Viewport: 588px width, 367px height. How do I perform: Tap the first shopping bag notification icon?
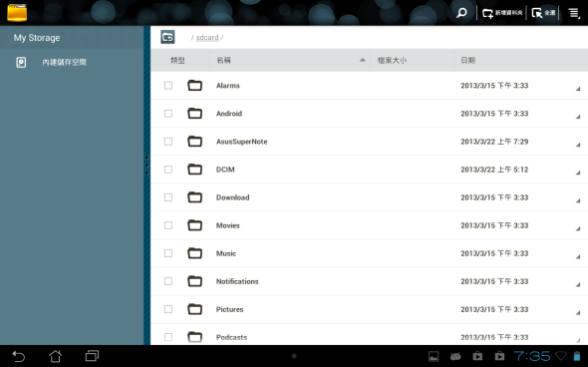[x=477, y=356]
